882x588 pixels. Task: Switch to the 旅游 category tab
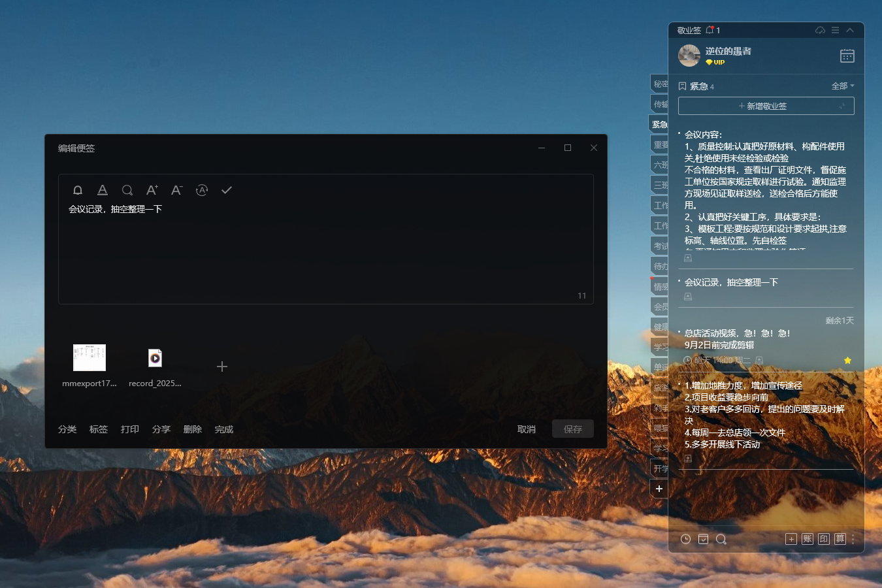(660, 387)
